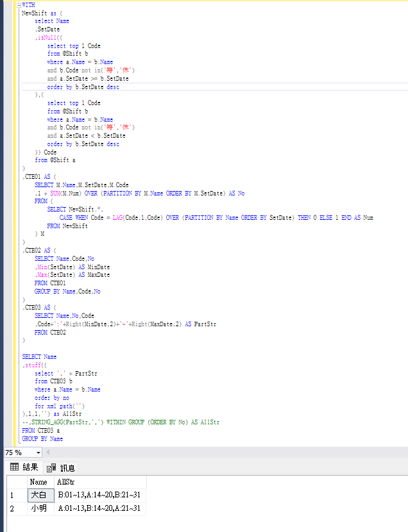The image size is (408, 532).
Task: Select the 大白 cell in row 1
Action: pyautogui.click(x=40, y=495)
